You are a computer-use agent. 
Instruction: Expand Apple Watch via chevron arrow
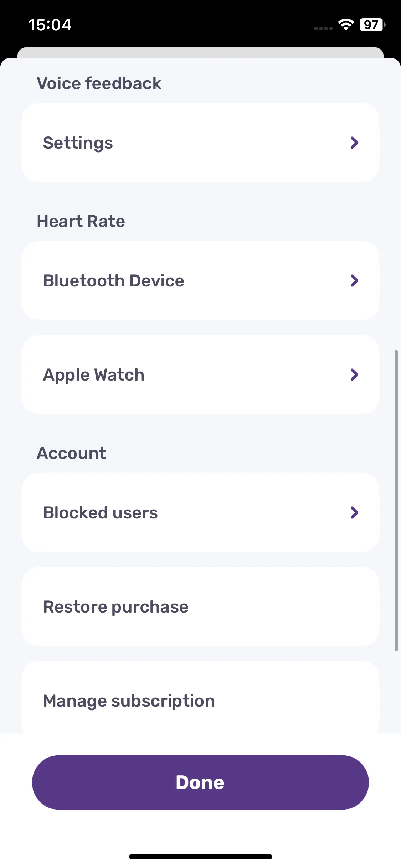[x=354, y=375]
